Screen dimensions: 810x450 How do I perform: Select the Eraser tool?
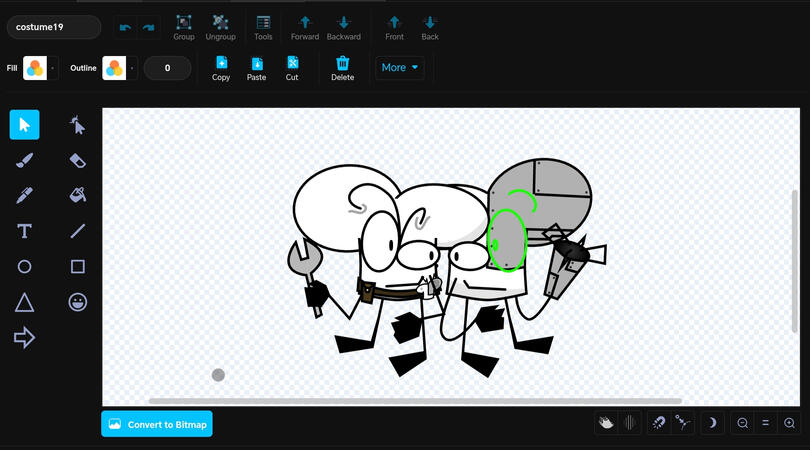point(78,160)
